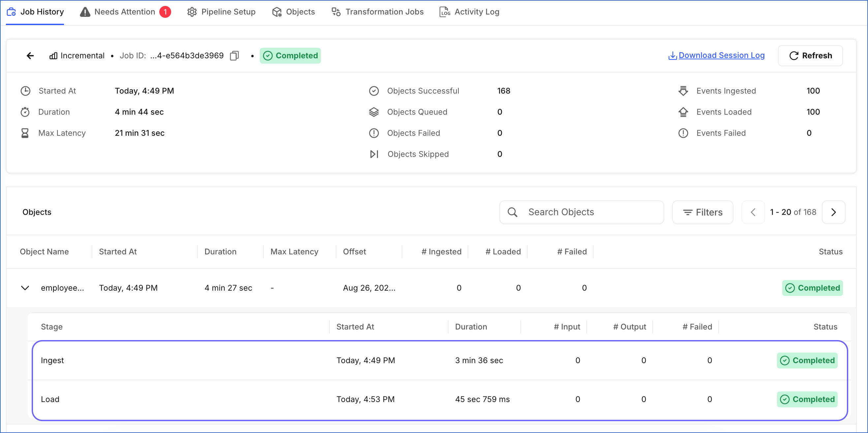Click the Objects Skipped skip icon
This screenshot has height=433, width=868.
point(374,154)
